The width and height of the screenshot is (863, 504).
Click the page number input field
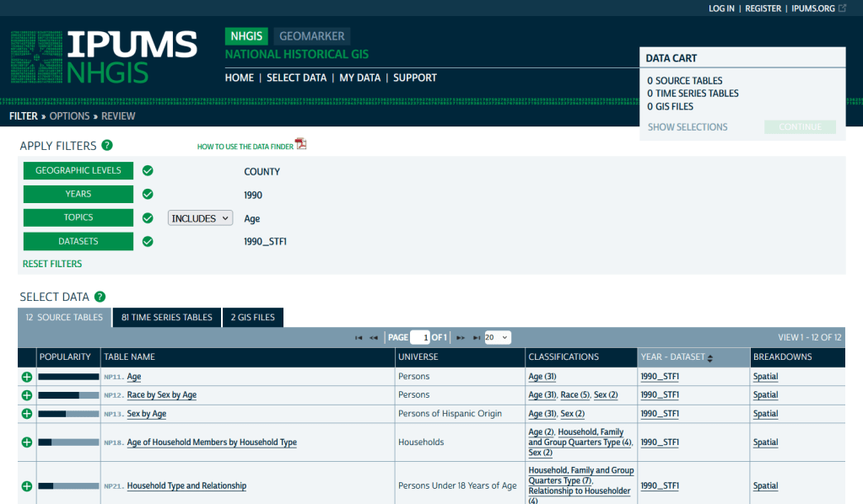(x=419, y=337)
